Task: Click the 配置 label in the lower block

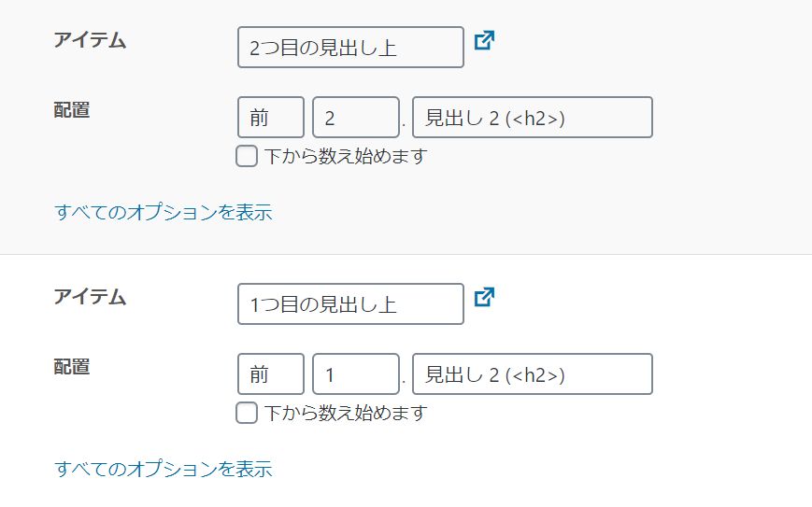Action: coord(72,367)
